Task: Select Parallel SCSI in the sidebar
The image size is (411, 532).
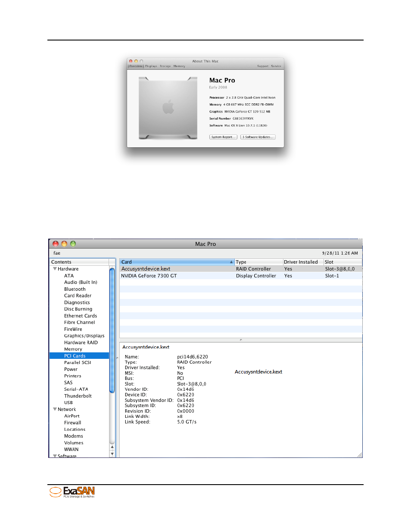Action: pos(78,362)
